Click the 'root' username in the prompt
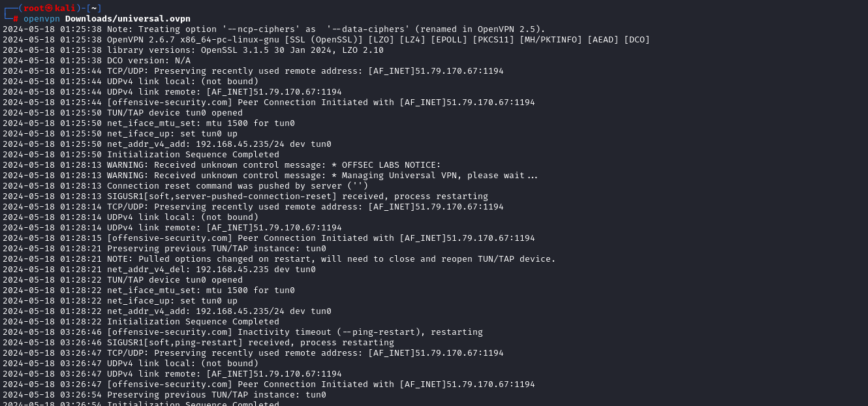Viewport: 868px width, 406px height. point(34,8)
